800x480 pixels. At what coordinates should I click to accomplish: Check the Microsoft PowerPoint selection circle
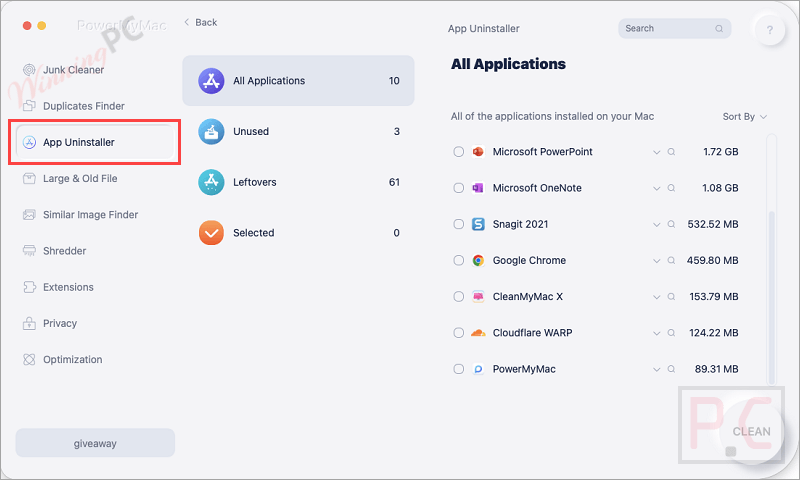click(x=459, y=151)
